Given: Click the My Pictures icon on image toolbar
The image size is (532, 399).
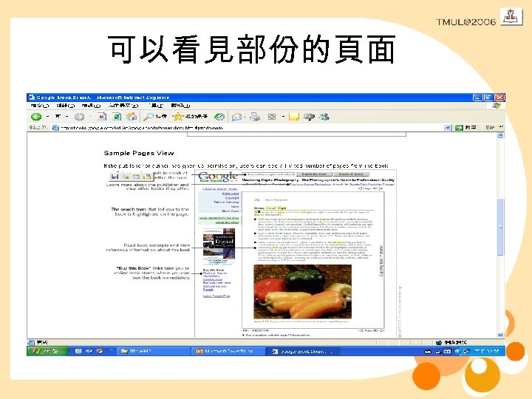Looking at the screenshot, I should click(147, 177).
